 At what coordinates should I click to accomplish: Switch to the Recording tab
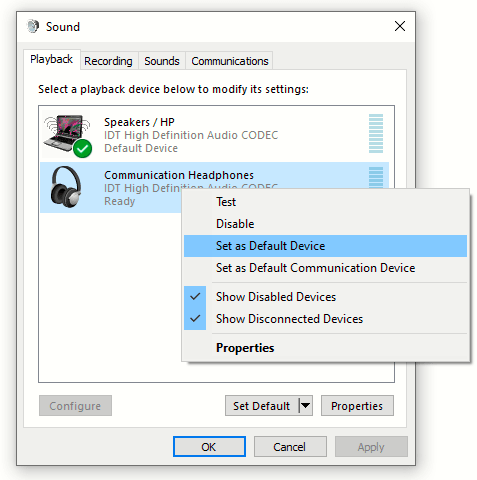108,61
